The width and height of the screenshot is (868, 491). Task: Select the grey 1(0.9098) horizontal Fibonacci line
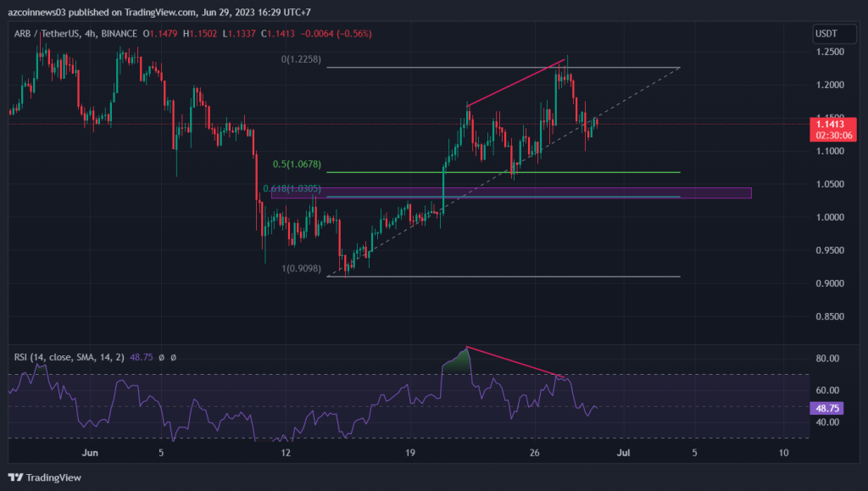pos(504,276)
